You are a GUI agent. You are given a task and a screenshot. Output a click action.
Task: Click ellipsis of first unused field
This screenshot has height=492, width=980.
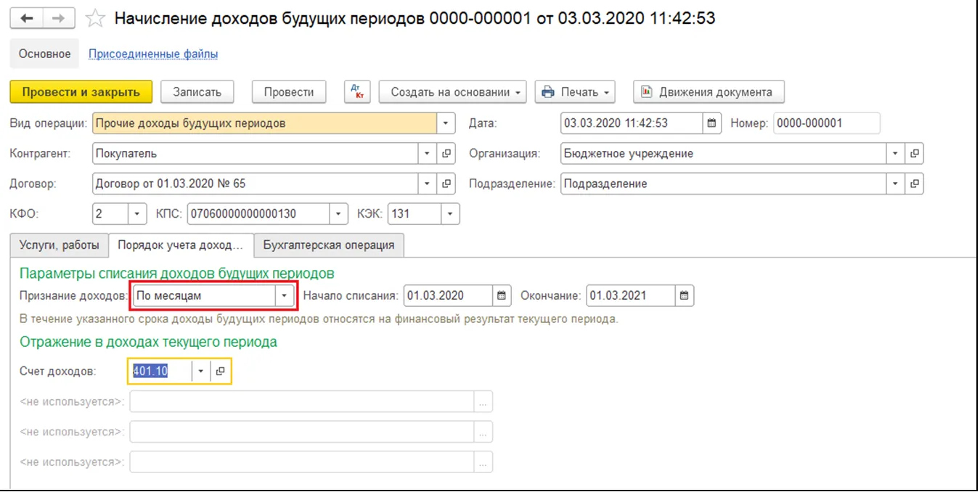pos(483,401)
